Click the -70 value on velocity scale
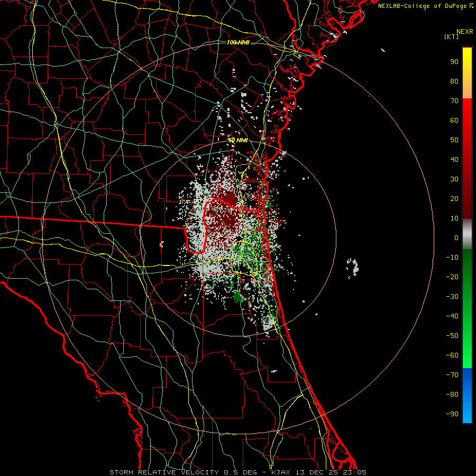Screen dimensions: 476x476 pos(452,374)
